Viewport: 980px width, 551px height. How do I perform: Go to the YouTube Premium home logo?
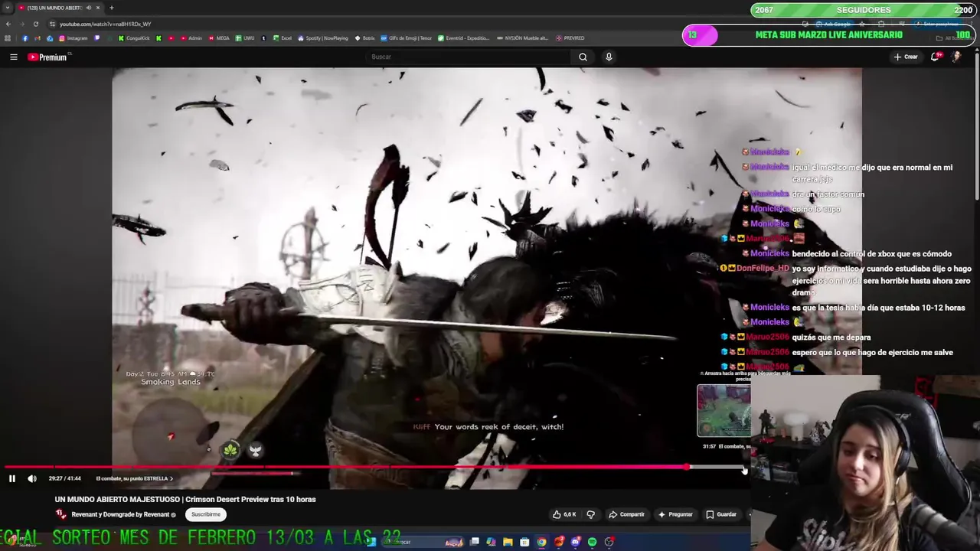(x=47, y=57)
